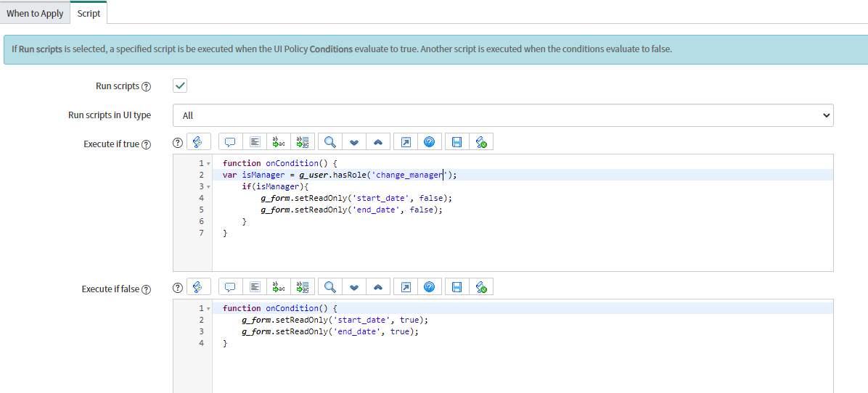Viewport: 868px width, 393px height.
Task: Toggle syntax editor in Execute if false toolbar
Action: (199, 287)
